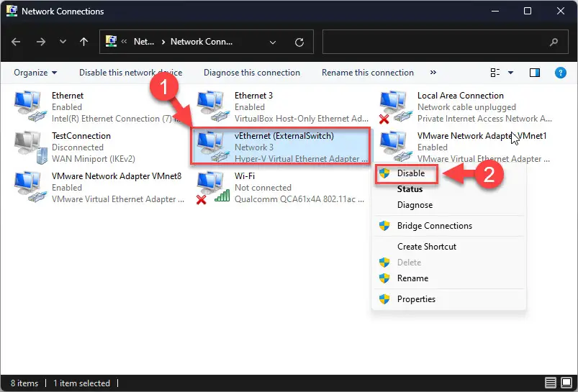Select the VMware Network Adapter VMnet1 icon
This screenshot has height=392, width=578.
[396, 147]
